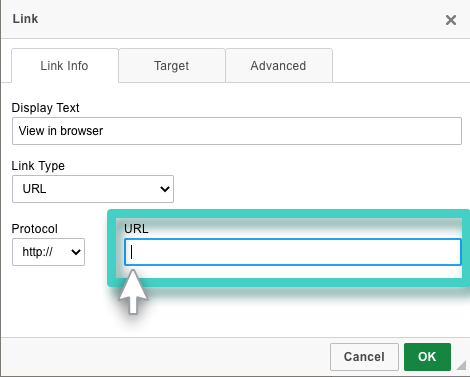This screenshot has width=470, height=377.
Task: Cancel the Link dialog
Action: pyautogui.click(x=364, y=357)
